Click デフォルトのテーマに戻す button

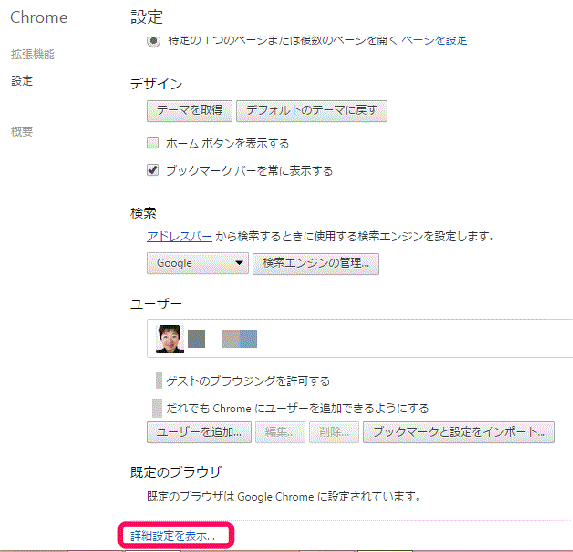pos(311,110)
